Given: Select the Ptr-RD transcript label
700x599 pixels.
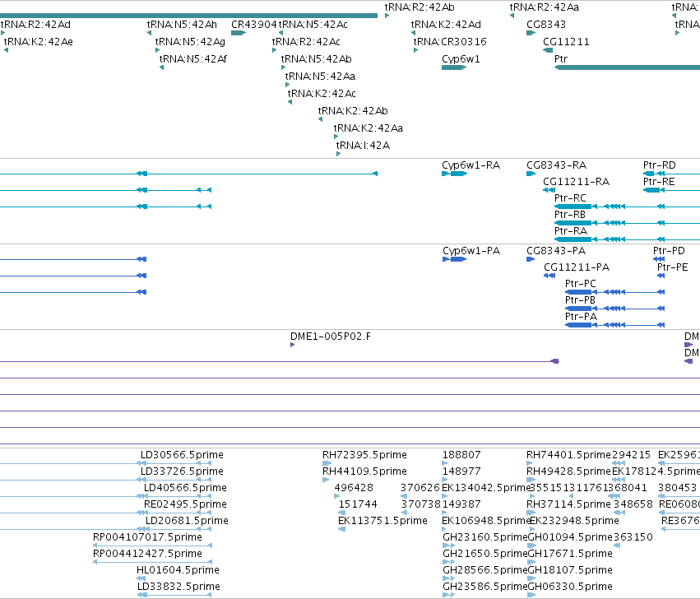Looking at the screenshot, I should pos(660,165).
